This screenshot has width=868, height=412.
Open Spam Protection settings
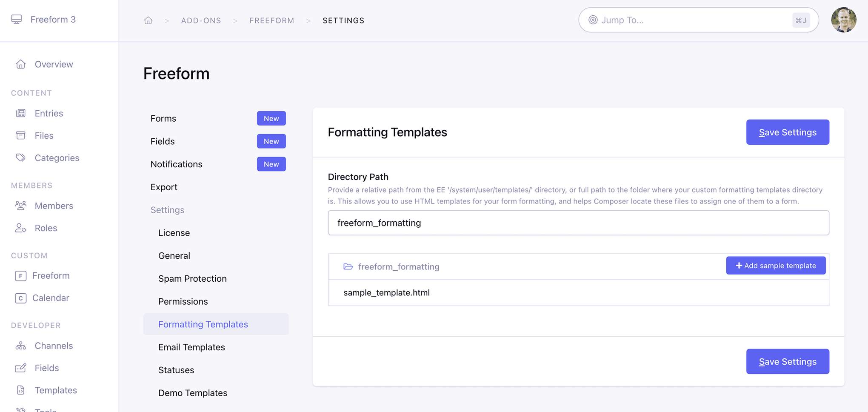tap(192, 279)
